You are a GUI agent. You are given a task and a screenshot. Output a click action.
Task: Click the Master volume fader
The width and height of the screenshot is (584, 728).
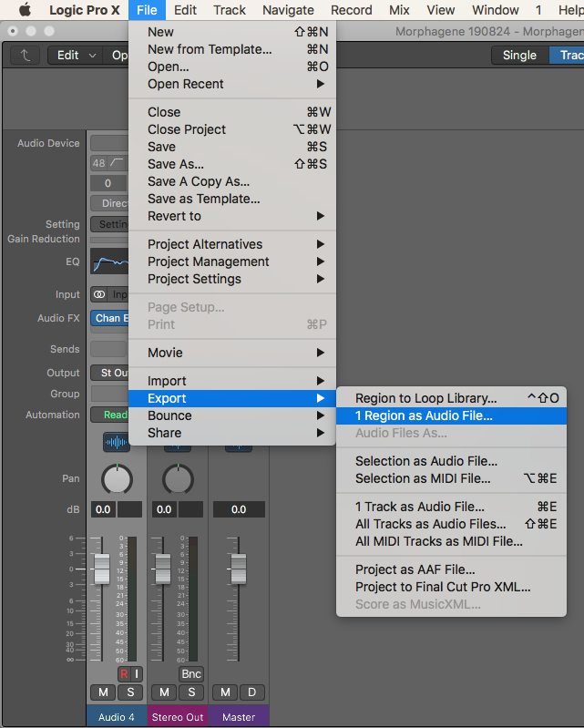pyautogui.click(x=239, y=569)
